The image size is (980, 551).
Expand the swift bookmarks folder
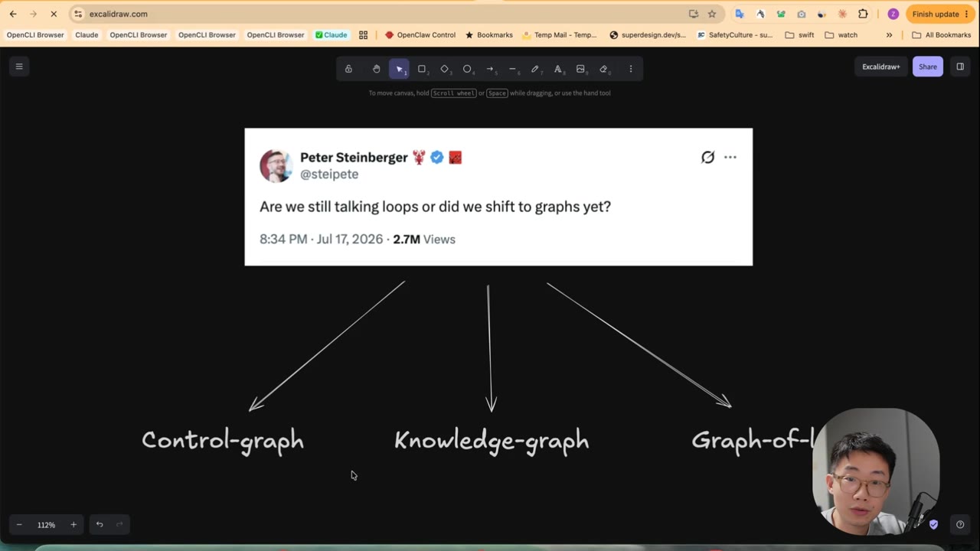coord(799,34)
